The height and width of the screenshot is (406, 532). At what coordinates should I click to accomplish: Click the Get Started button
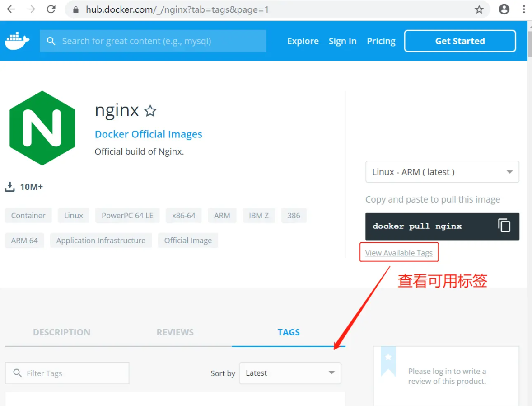pyautogui.click(x=460, y=41)
